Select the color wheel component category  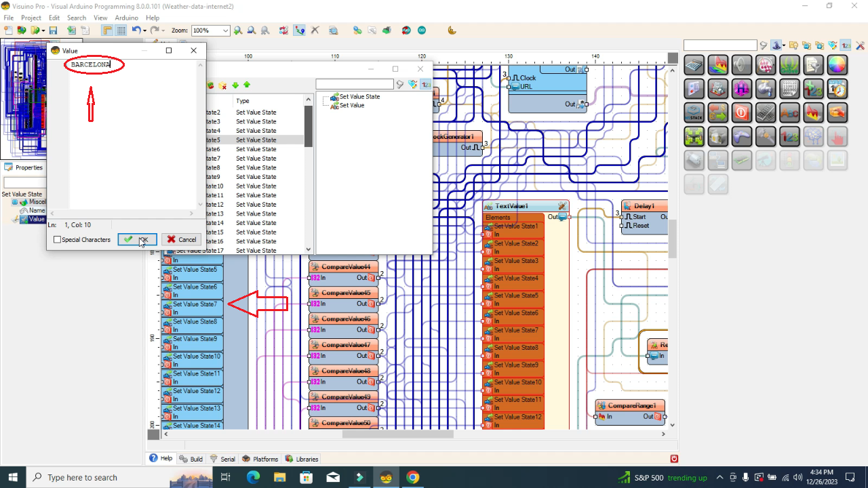tap(837, 65)
